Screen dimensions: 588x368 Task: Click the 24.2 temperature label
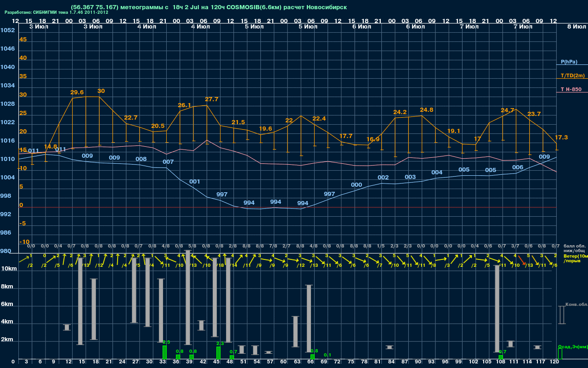(400, 112)
